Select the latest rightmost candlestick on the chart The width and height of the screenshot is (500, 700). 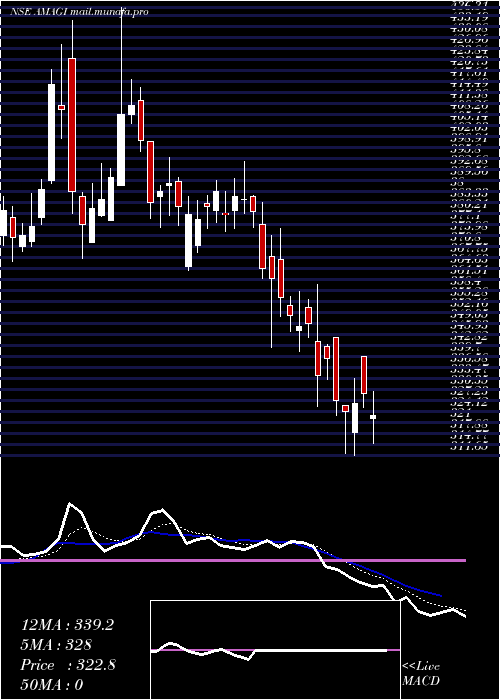coord(373,417)
